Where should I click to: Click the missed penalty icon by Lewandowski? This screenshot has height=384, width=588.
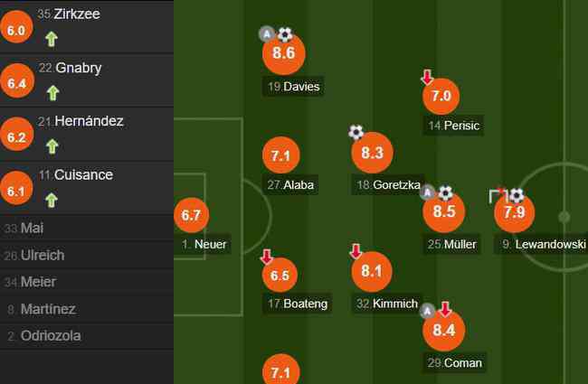(498, 196)
